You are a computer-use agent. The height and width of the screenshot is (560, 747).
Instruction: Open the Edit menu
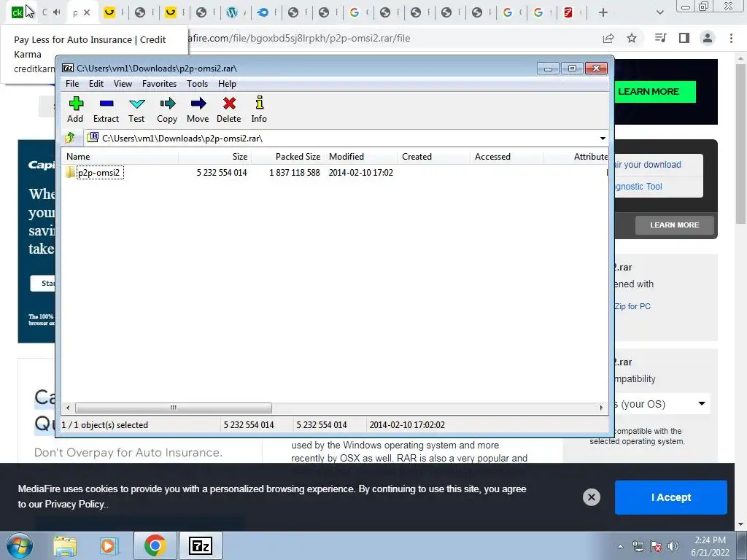coord(96,84)
